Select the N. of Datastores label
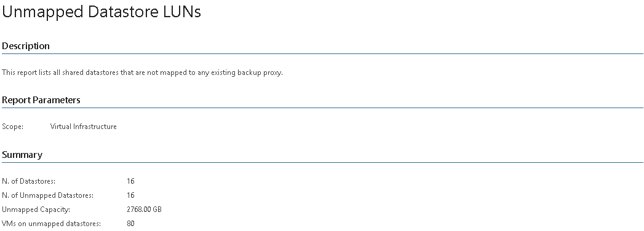This screenshot has width=644, height=231. (29, 181)
